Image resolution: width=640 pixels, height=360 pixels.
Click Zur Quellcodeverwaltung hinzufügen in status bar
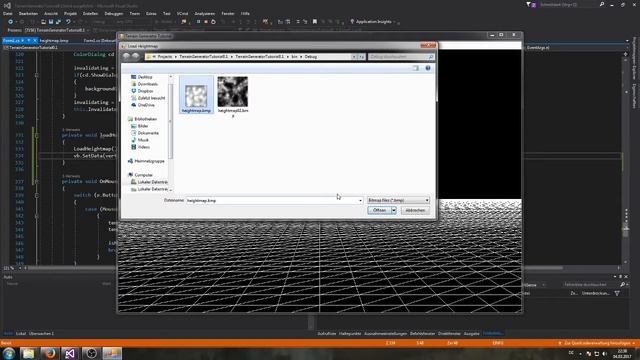click(598, 343)
